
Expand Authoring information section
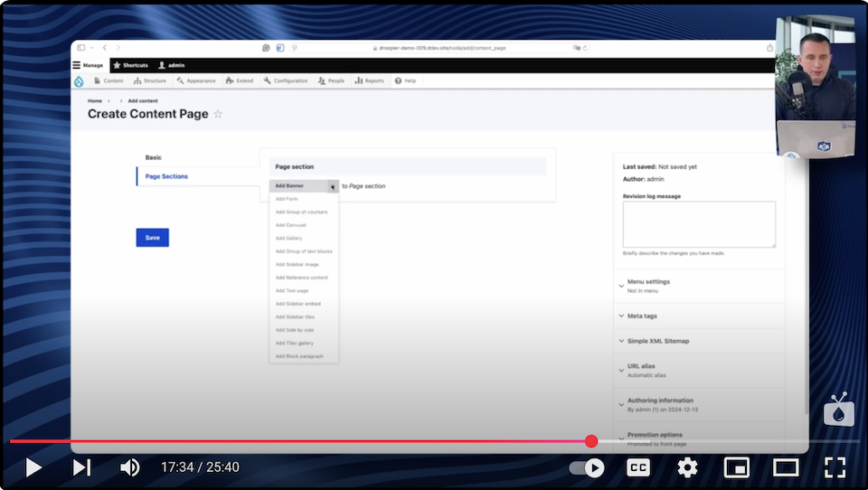tap(699, 405)
